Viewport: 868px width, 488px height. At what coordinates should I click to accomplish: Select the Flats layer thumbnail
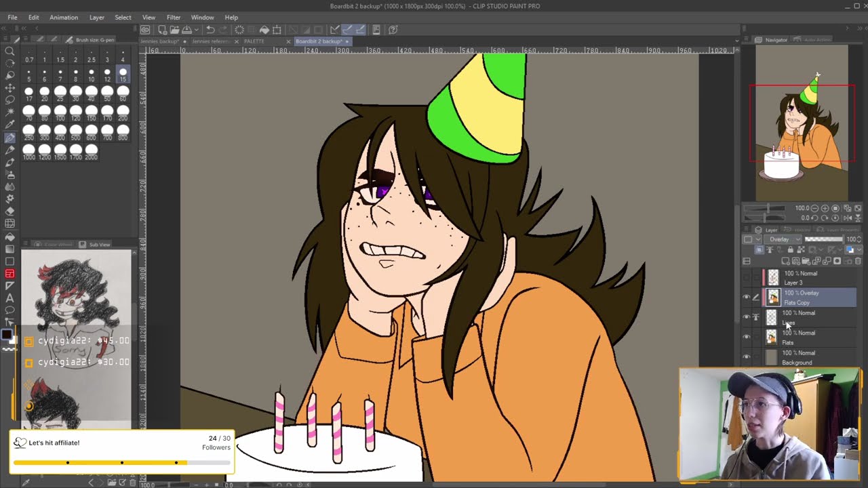[772, 337]
